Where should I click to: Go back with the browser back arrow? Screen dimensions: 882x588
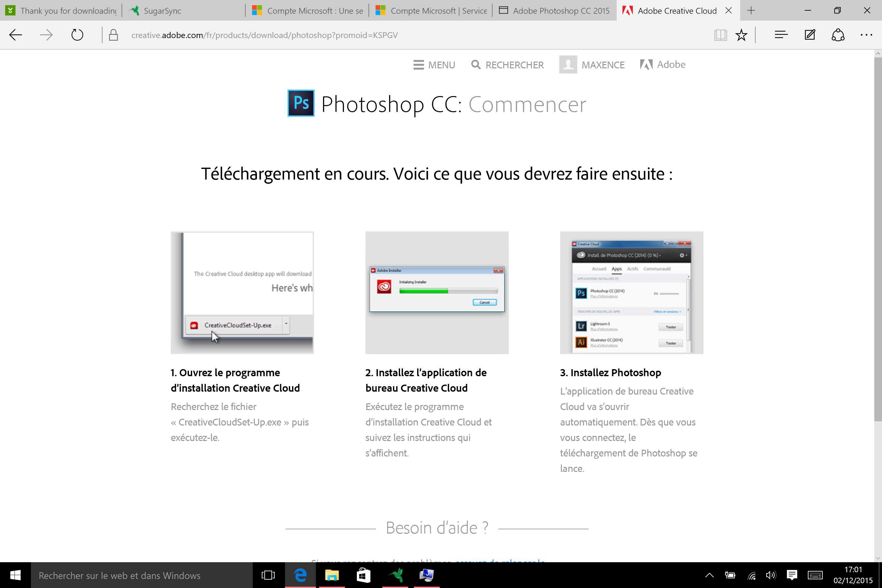(x=15, y=35)
